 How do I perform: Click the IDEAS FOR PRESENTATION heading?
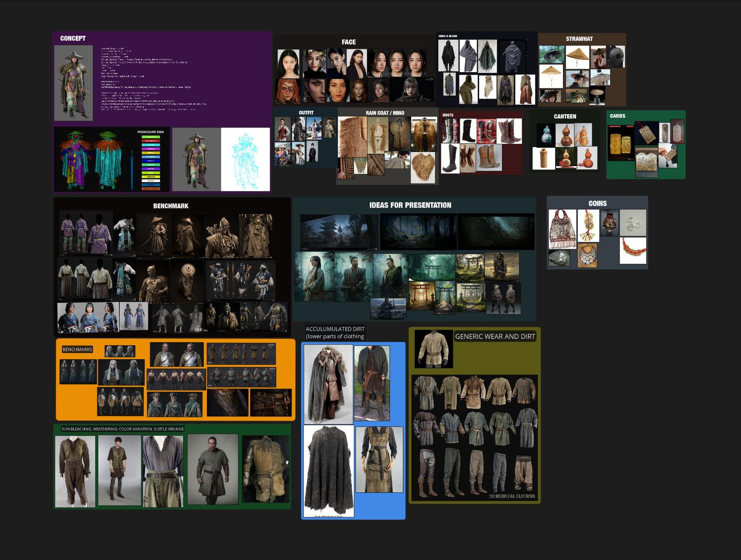pyautogui.click(x=410, y=205)
